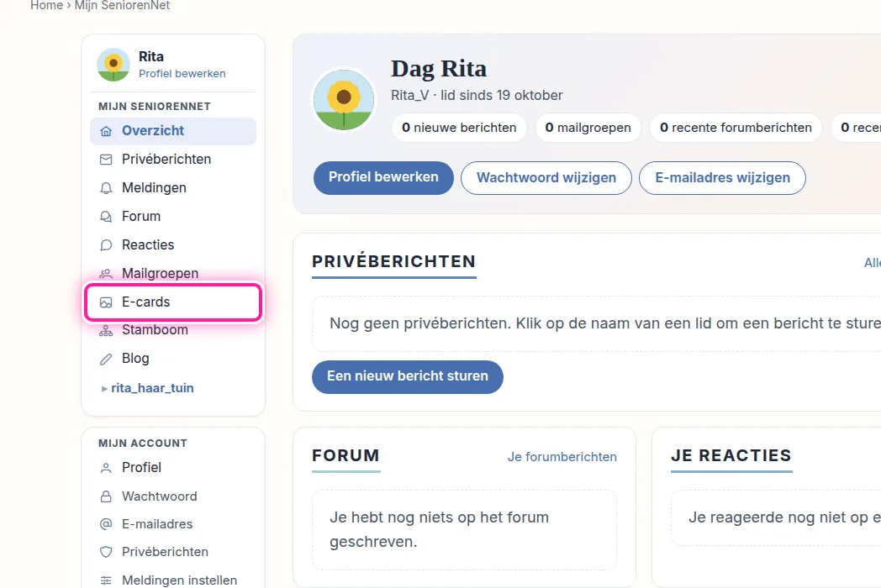Click the E-mailadres wijzigen button
Viewport: 881px width, 588px height.
(723, 178)
